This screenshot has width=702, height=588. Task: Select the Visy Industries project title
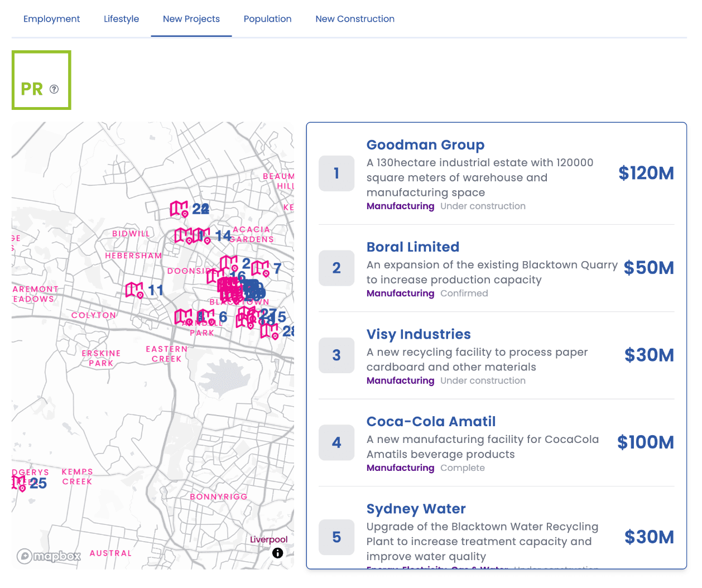(x=419, y=334)
